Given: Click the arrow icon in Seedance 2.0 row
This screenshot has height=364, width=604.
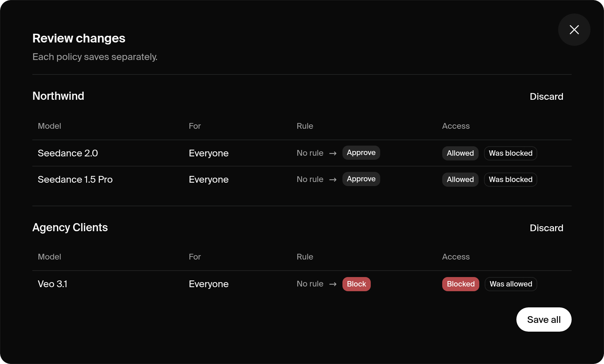Looking at the screenshot, I should point(333,153).
